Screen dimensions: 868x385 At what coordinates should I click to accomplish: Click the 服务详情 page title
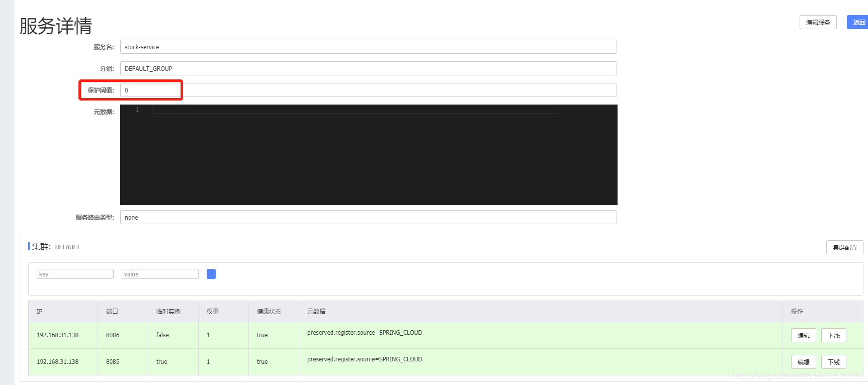pos(56,26)
